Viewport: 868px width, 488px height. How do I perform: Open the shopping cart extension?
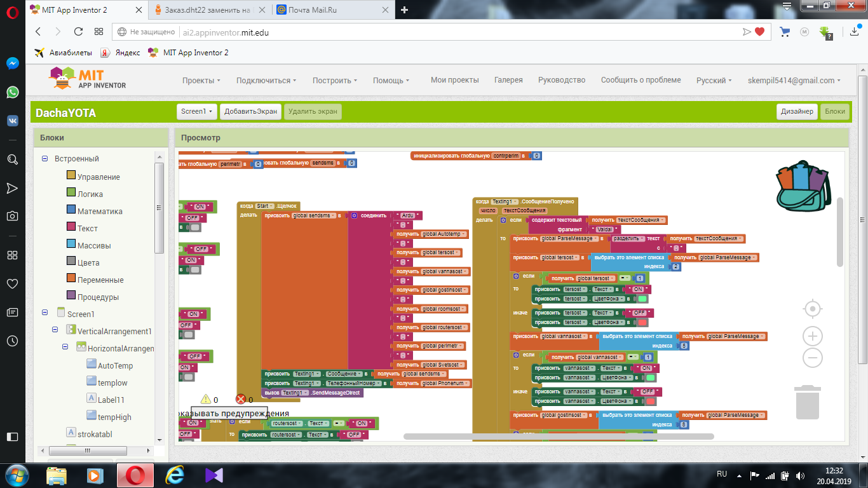(785, 32)
